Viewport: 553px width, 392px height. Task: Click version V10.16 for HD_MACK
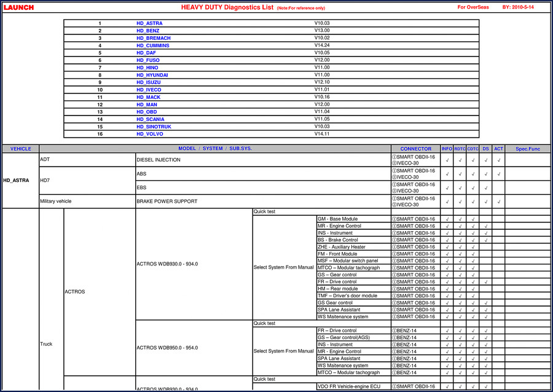tap(322, 97)
